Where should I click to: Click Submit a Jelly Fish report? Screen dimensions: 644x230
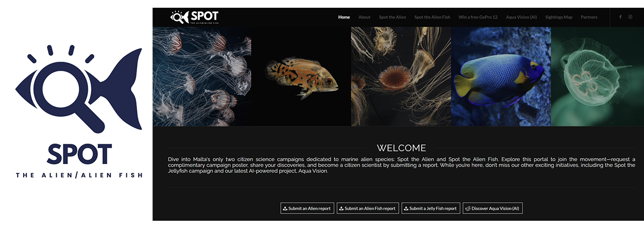(430, 208)
